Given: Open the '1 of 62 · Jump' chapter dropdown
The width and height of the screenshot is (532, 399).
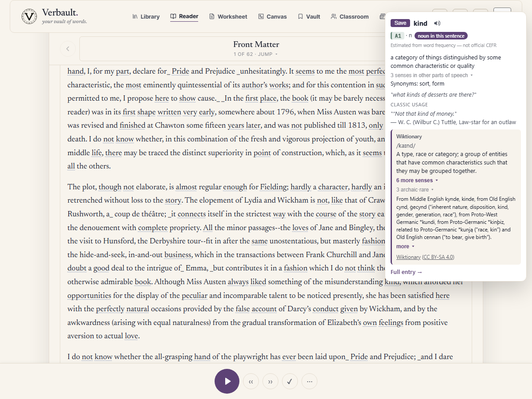Looking at the screenshot, I should pos(256,54).
